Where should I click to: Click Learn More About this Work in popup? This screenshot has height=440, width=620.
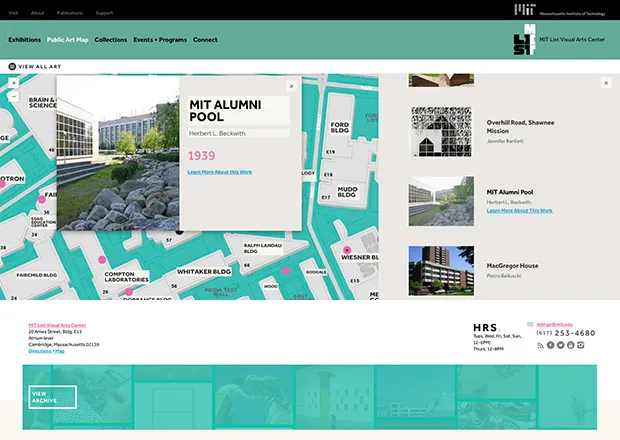[219, 172]
